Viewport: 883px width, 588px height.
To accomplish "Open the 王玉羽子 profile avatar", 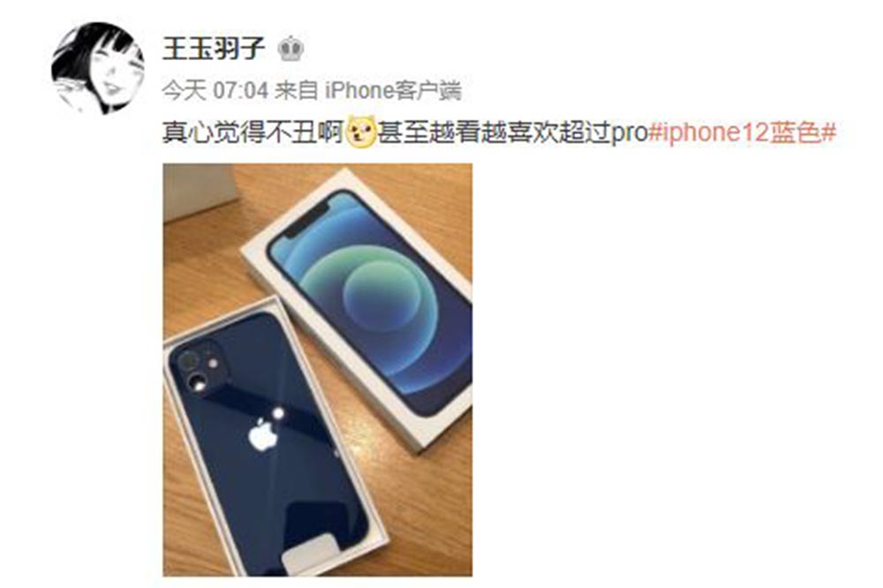I will click(x=97, y=68).
